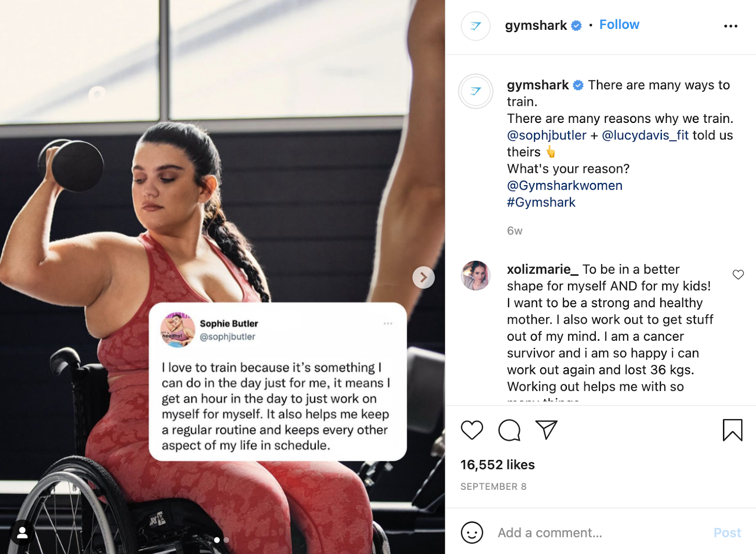This screenshot has width=756, height=554.
Task: Visit @Gymsharkwomen profile link
Action: [565, 185]
